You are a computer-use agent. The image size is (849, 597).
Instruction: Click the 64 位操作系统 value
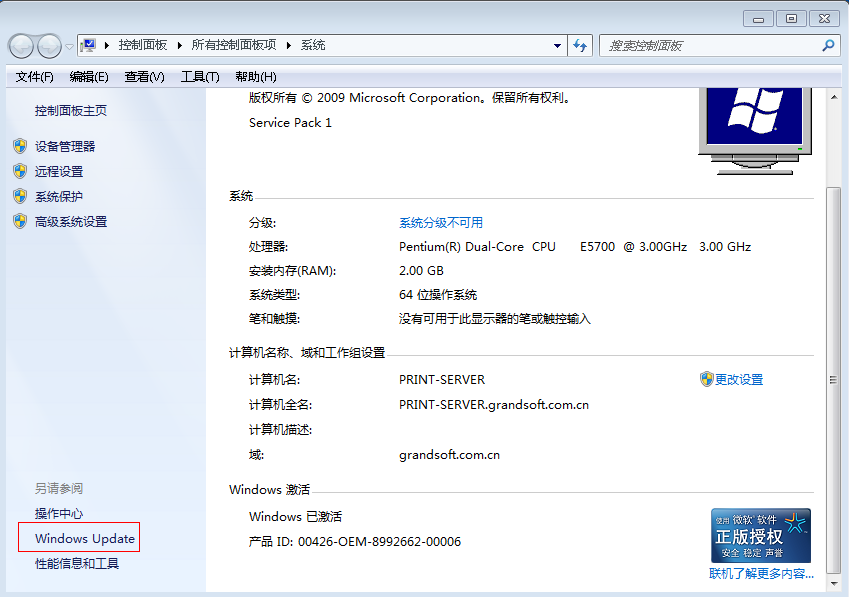pyautogui.click(x=438, y=295)
